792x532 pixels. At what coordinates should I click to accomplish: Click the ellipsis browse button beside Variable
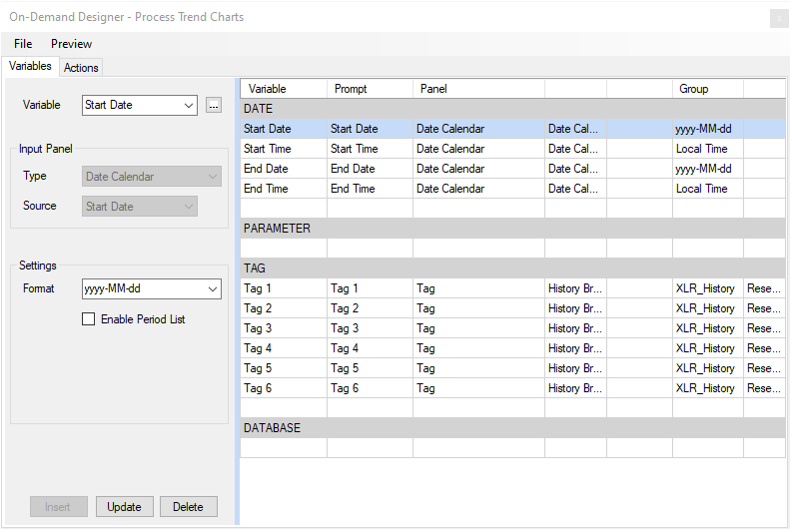(214, 106)
